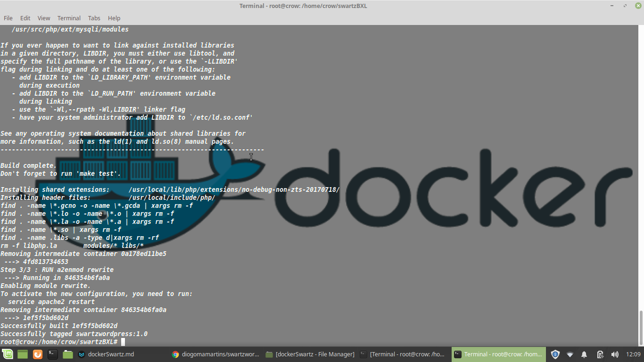This screenshot has width=644, height=362.
Task: Open the power manager tray icon
Action: (600, 354)
